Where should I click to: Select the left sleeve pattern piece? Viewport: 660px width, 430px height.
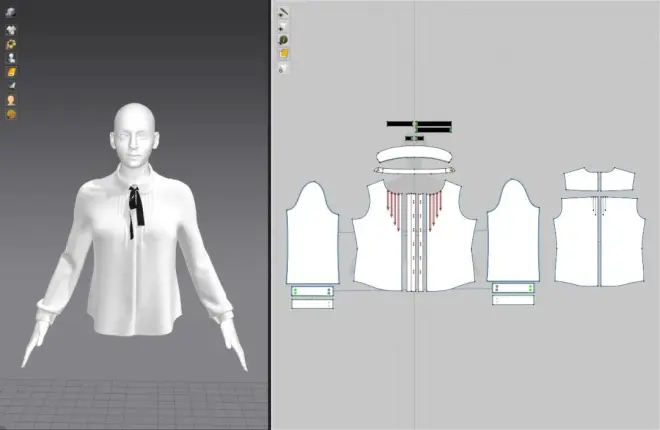tap(313, 233)
